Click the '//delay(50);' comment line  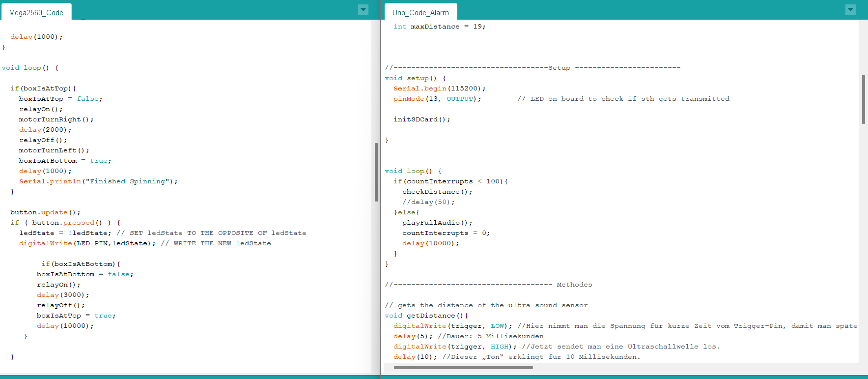pos(428,202)
